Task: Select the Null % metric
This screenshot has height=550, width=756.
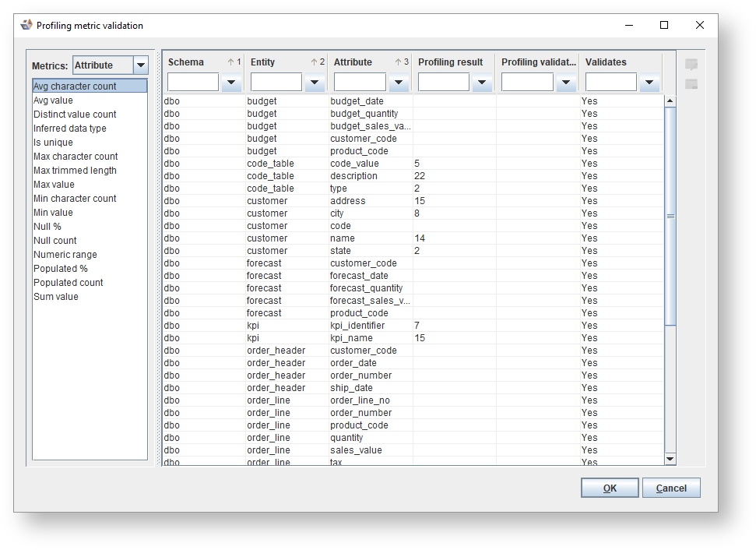Action: coord(90,226)
